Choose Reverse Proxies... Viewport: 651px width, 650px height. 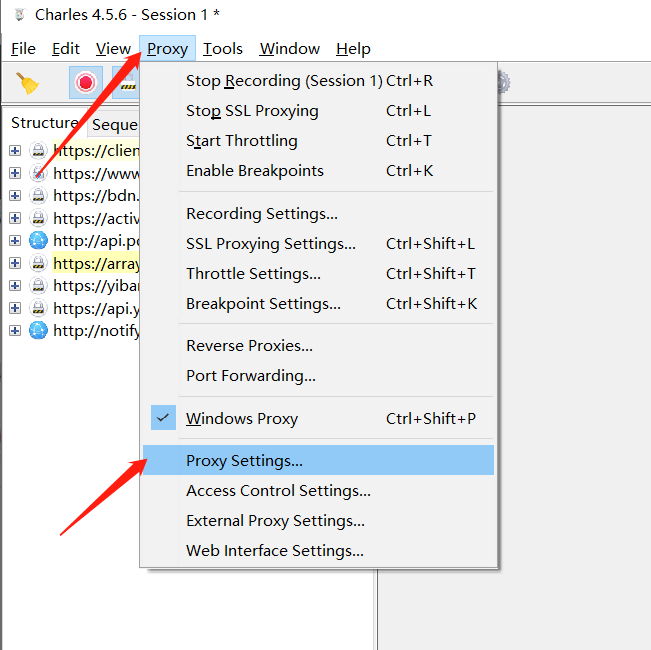[318, 345]
